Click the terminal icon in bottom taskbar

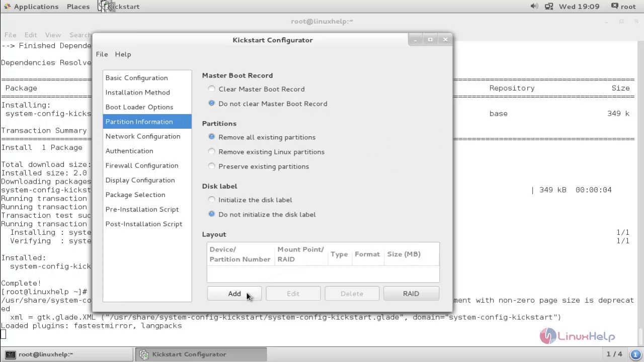[x=10, y=354]
